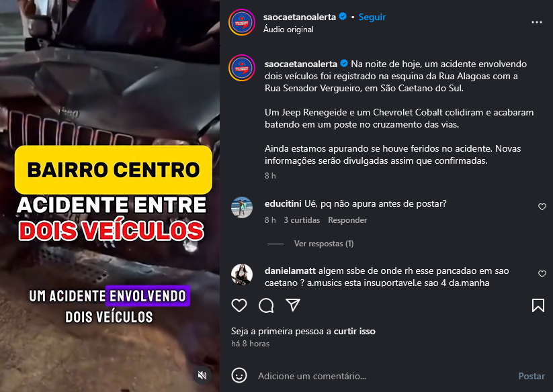Expand Ver respostas (1) replies
Screen dimensions: 553x392
click(x=324, y=244)
